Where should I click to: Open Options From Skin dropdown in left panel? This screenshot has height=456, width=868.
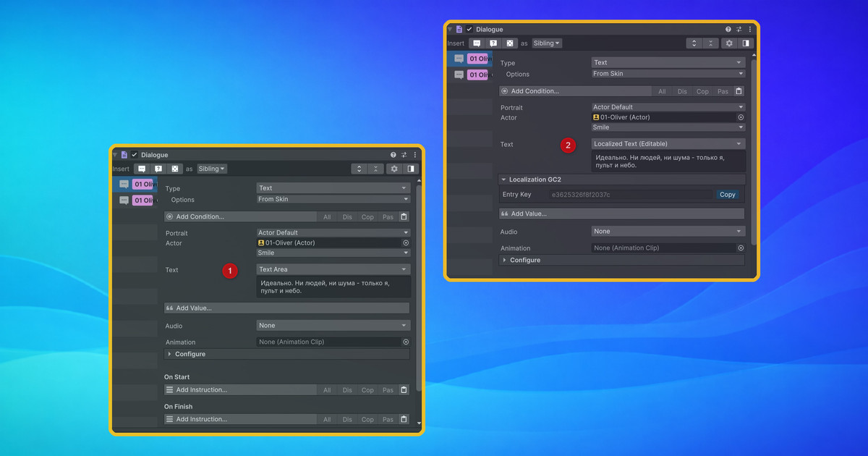[x=333, y=199]
